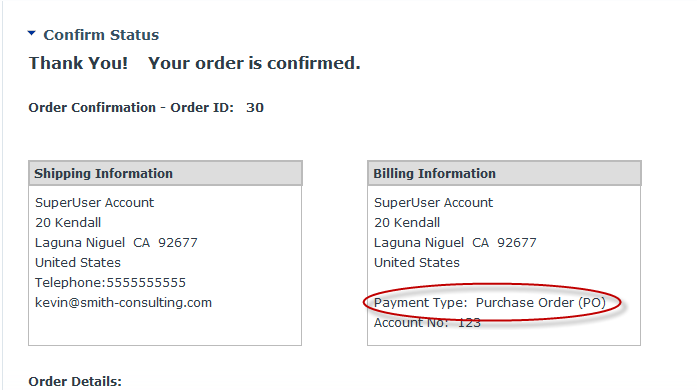
Task: Click the Billing Information header
Action: click(504, 173)
